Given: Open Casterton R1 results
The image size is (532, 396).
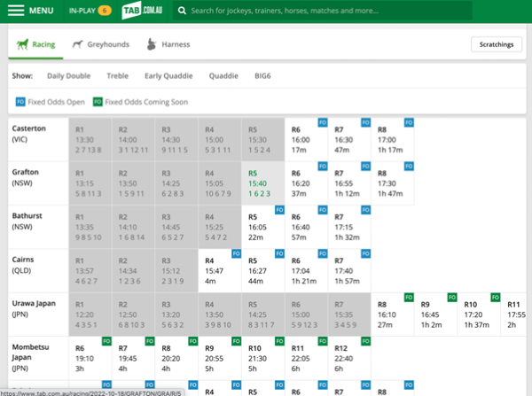Looking at the screenshot, I should (90, 140).
